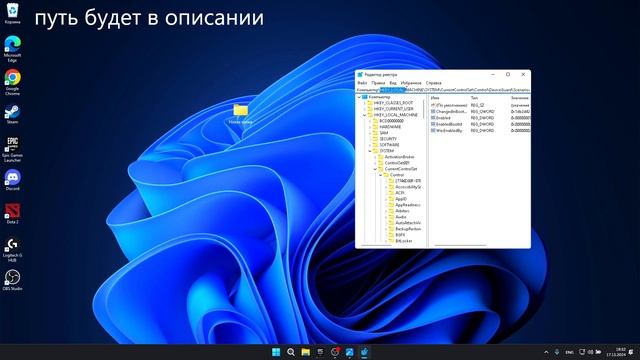The image size is (640, 360).
Task: Select the SAM key
Action: point(384,133)
